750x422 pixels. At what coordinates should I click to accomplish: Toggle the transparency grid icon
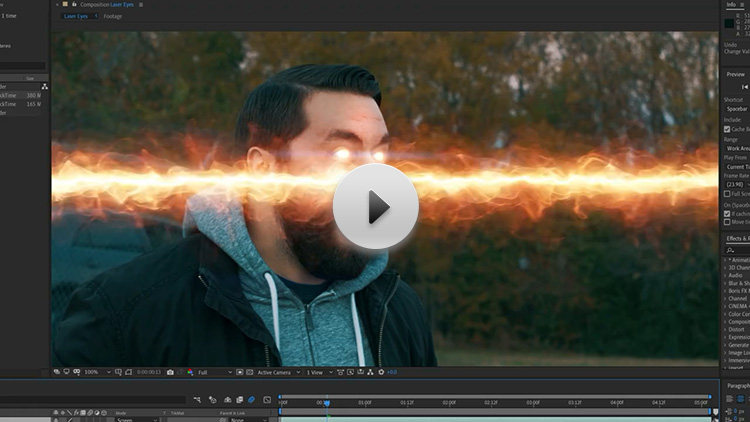coord(249,372)
